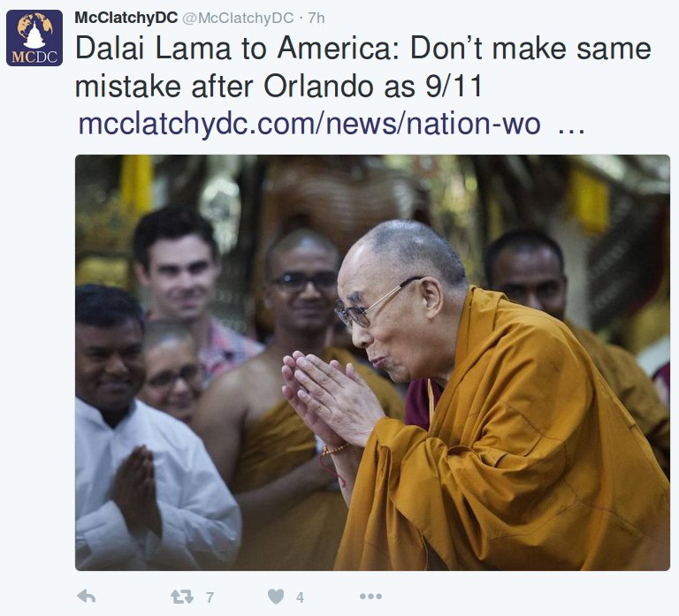Open the tweet's 7h timestamp permalink
Image resolution: width=679 pixels, height=616 pixels.
[317, 19]
